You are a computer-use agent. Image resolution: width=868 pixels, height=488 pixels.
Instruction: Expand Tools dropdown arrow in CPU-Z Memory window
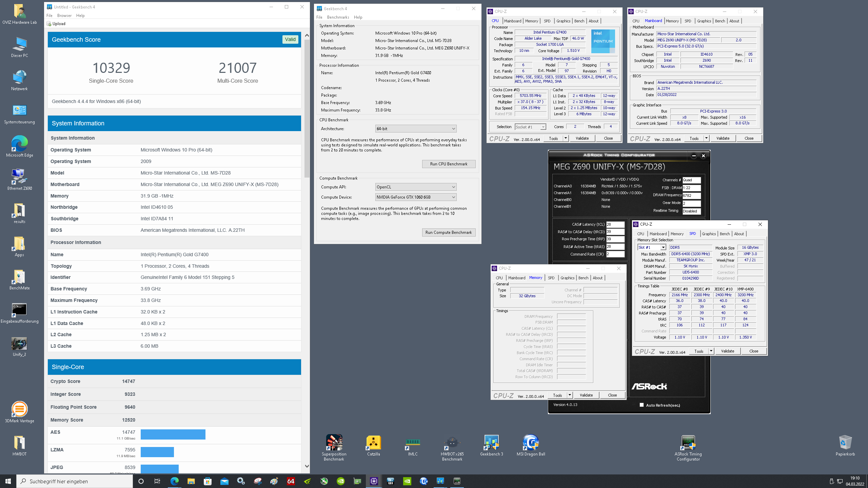(570, 395)
